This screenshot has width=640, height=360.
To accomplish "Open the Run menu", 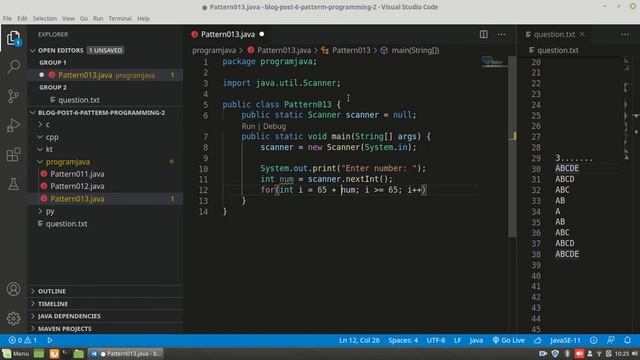I will (x=98, y=18).
